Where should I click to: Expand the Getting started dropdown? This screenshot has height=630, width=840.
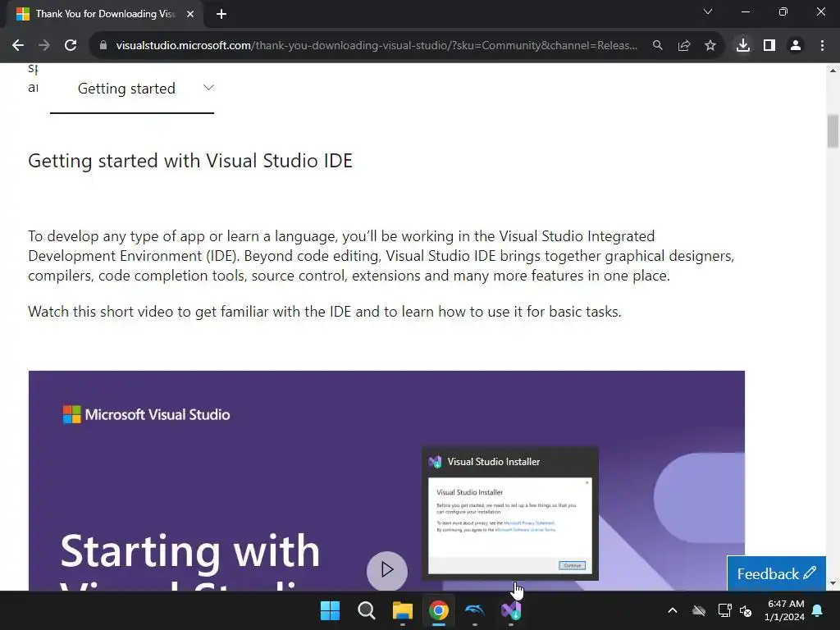132,89
